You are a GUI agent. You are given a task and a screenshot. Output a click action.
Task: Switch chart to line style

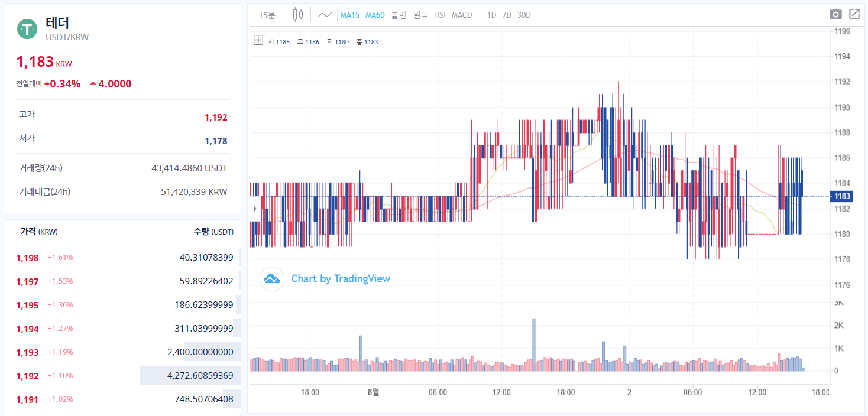(x=323, y=14)
